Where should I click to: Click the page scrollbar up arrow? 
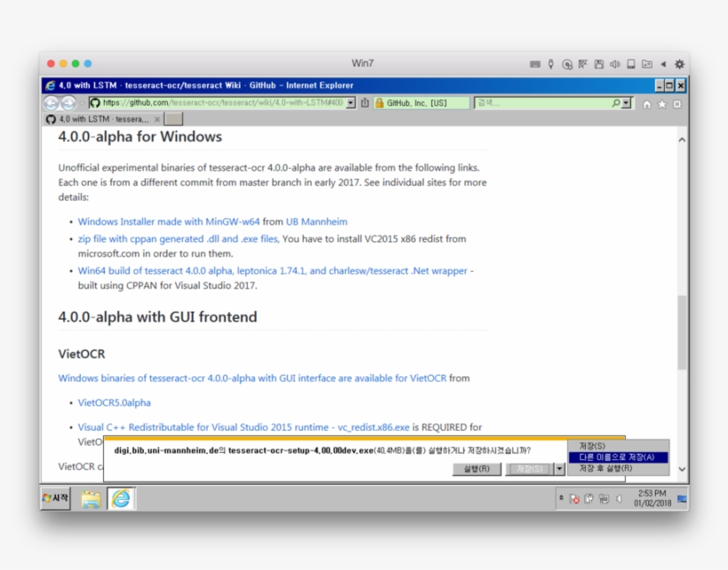682,139
